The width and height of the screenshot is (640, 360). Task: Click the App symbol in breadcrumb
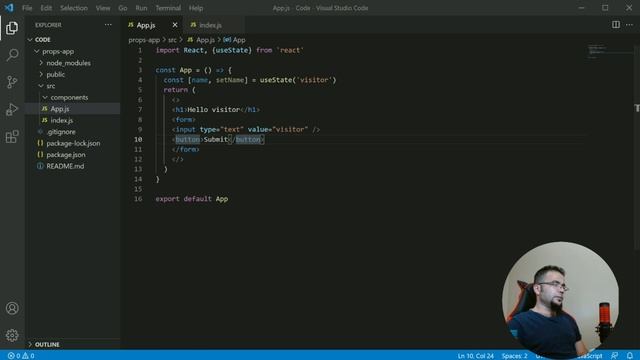click(239, 40)
